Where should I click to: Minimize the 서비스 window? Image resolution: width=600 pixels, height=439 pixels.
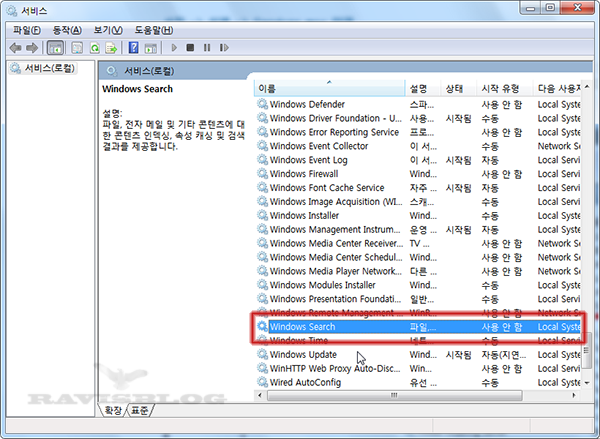(530, 8)
